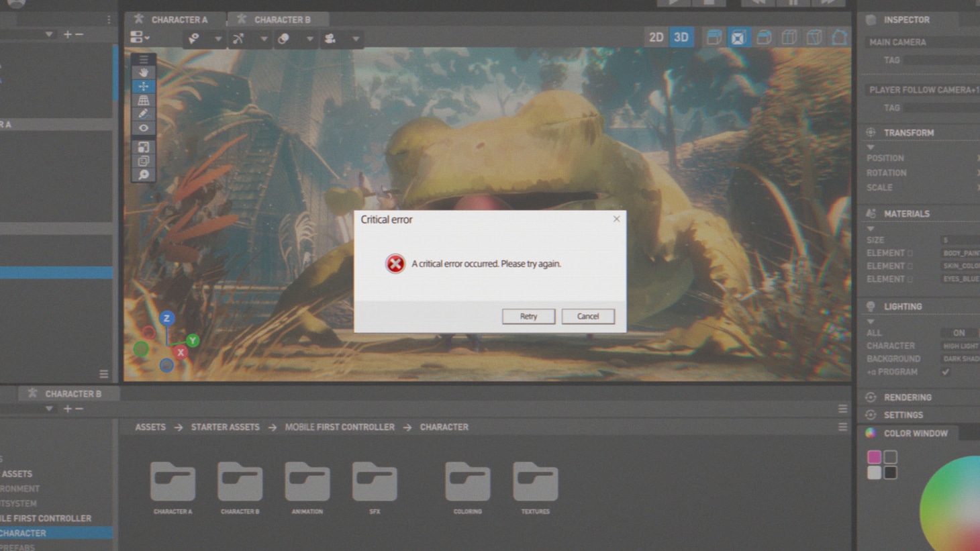Click the transparent cube view icon

pyautogui.click(x=789, y=37)
